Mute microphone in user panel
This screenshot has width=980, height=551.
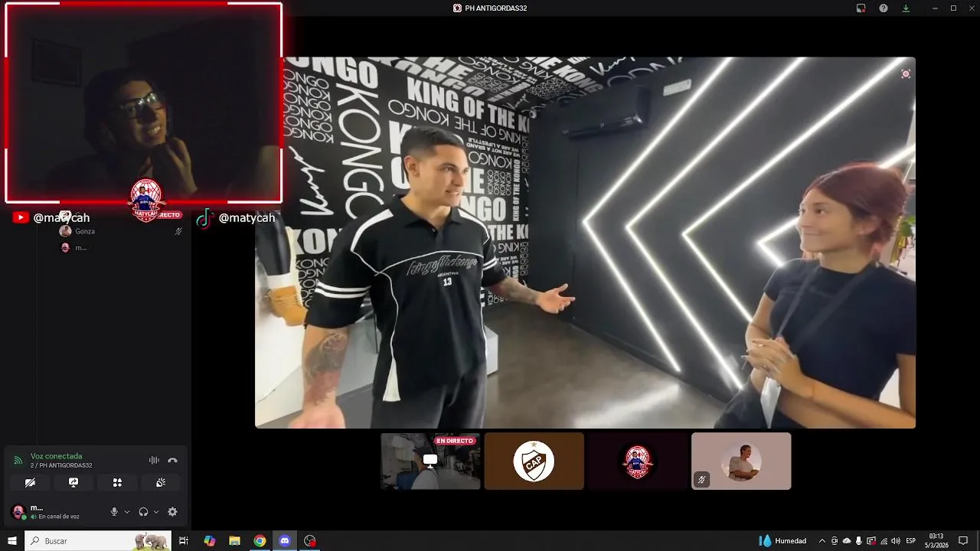114,512
